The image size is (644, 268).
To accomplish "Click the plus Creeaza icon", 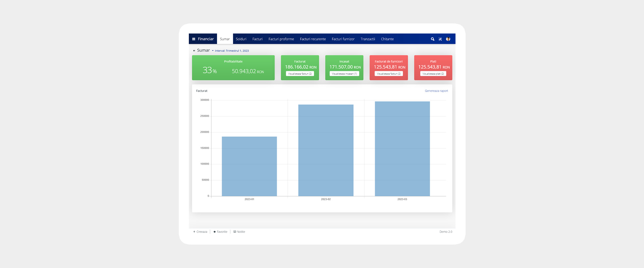I will pos(194,232).
